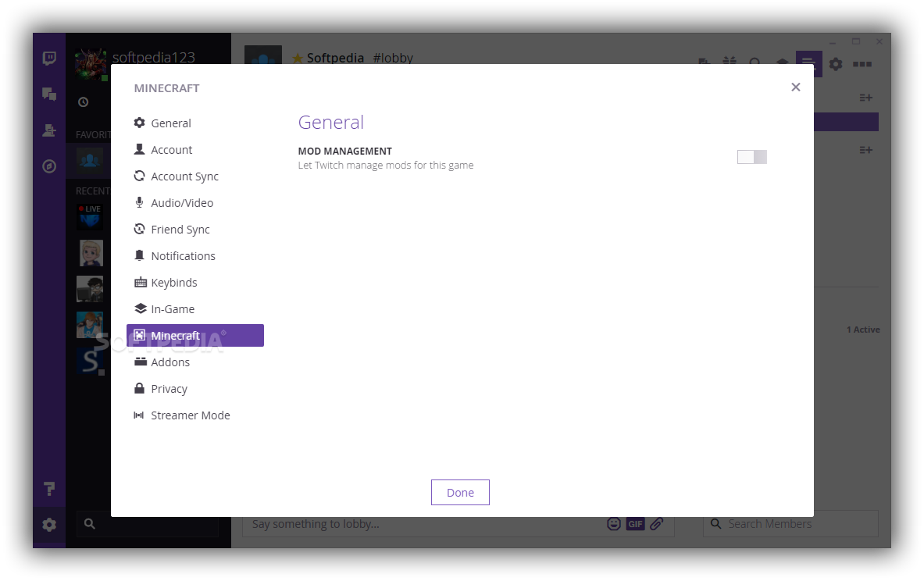Open the three-dots more menu in header
The height and width of the screenshot is (581, 924).
(x=862, y=64)
